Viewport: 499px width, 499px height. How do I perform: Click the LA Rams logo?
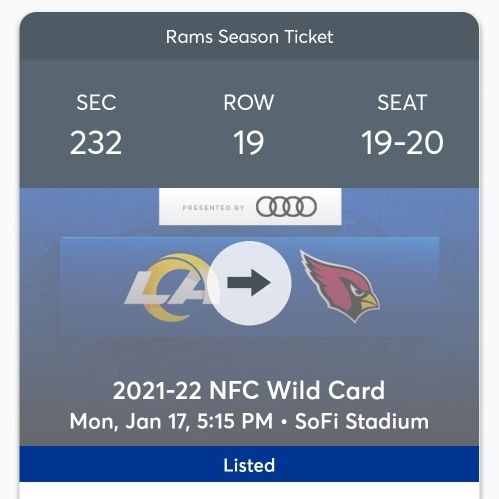click(x=170, y=287)
